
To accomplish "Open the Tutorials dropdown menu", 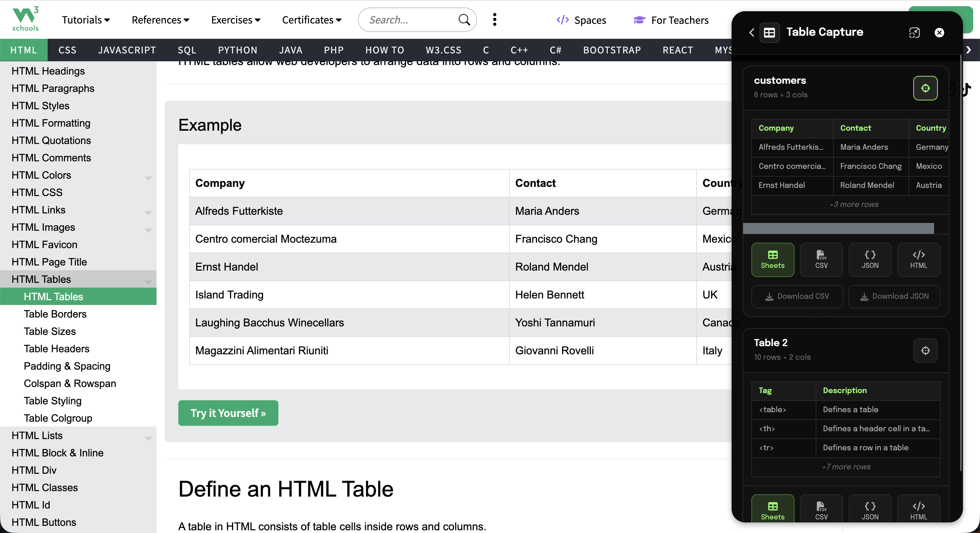I will [x=86, y=20].
